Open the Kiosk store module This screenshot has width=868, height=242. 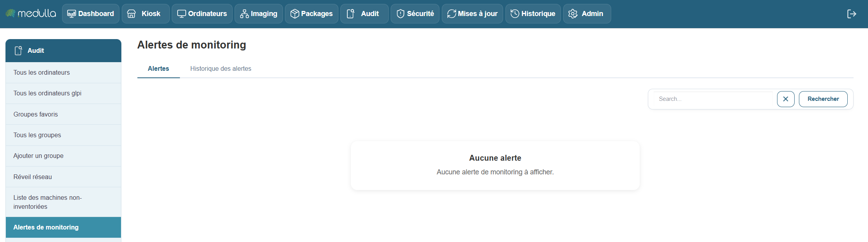click(x=145, y=14)
